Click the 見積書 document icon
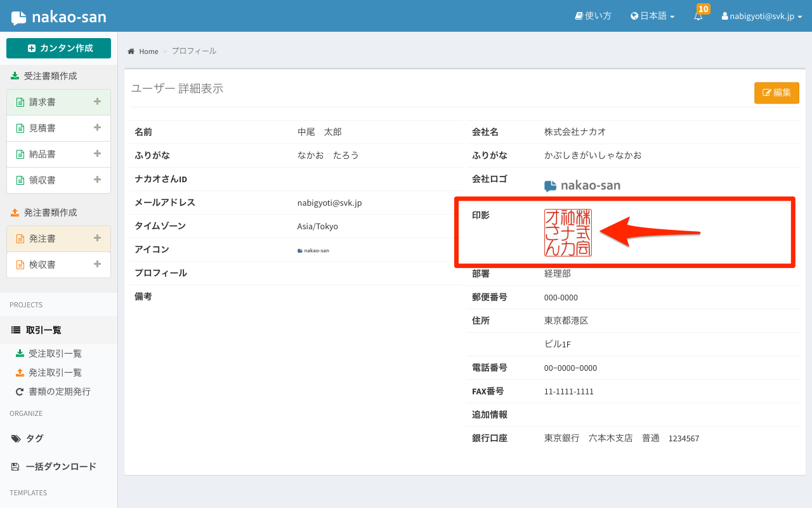 coord(20,128)
